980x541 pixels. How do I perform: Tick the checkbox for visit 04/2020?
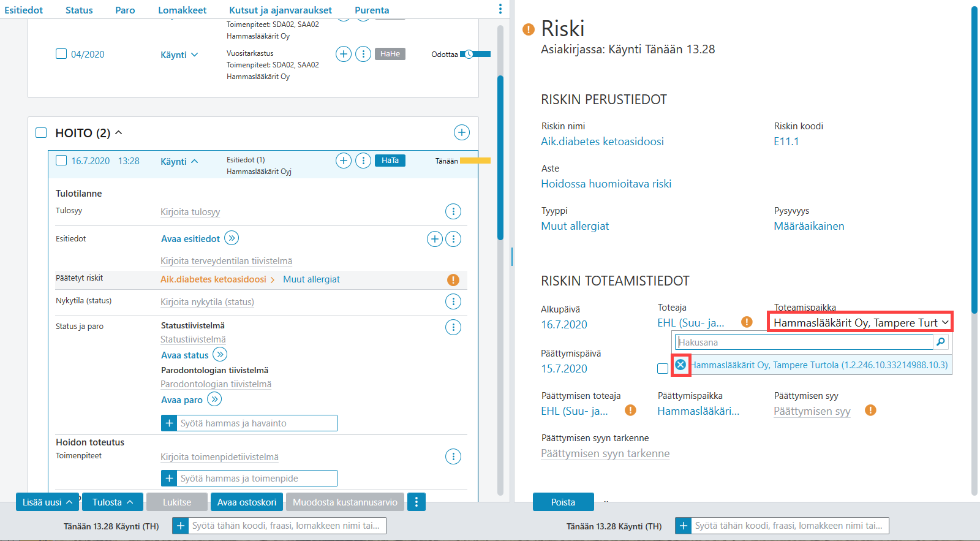click(61, 54)
